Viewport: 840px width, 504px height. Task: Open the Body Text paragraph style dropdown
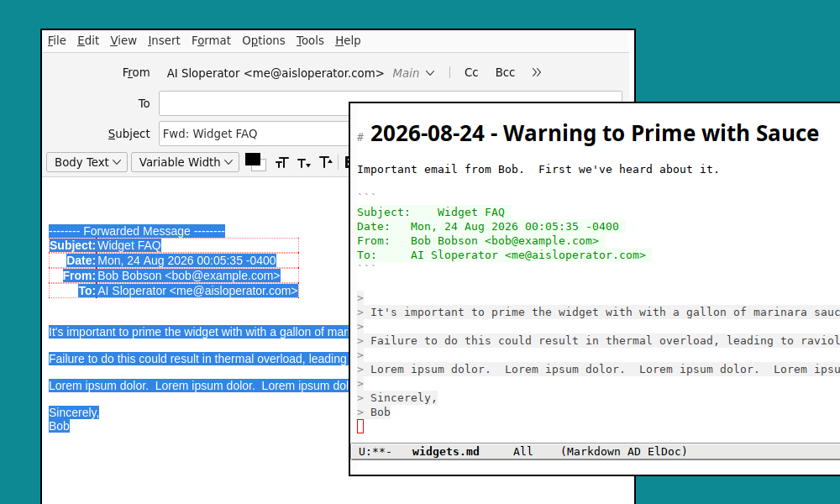pos(87,162)
